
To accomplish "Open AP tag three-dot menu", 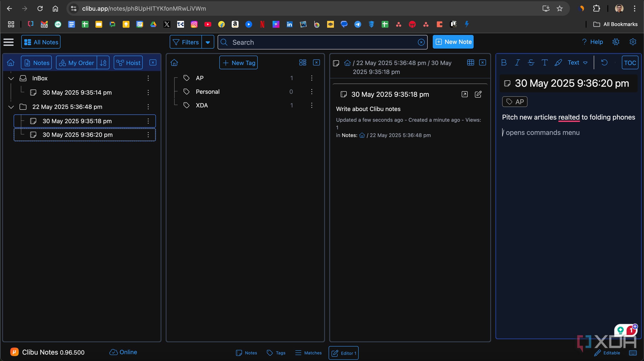I will [x=312, y=78].
